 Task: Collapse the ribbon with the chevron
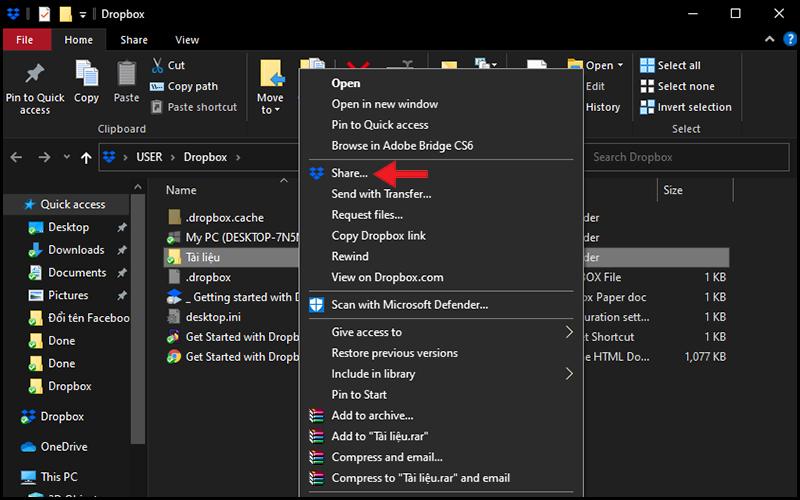point(770,39)
